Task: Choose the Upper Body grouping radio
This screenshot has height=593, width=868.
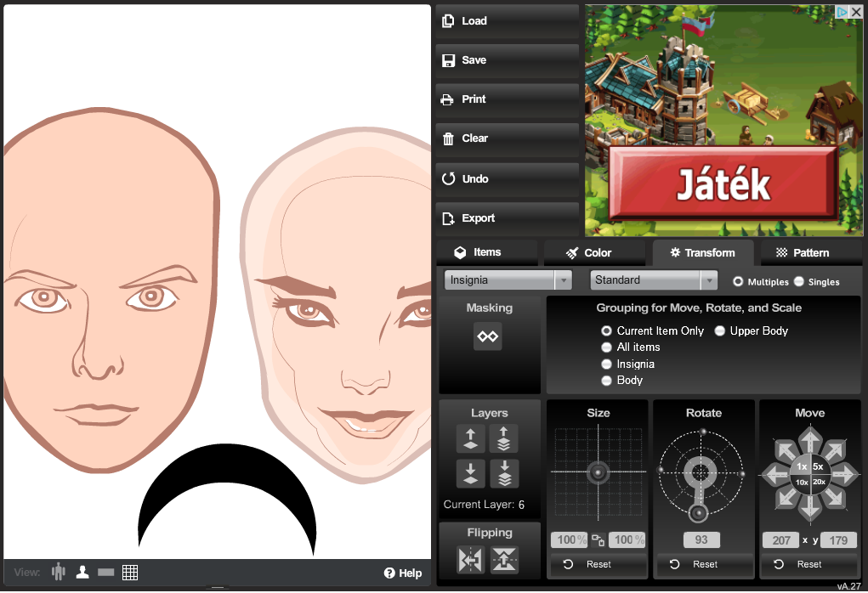Action: point(719,331)
